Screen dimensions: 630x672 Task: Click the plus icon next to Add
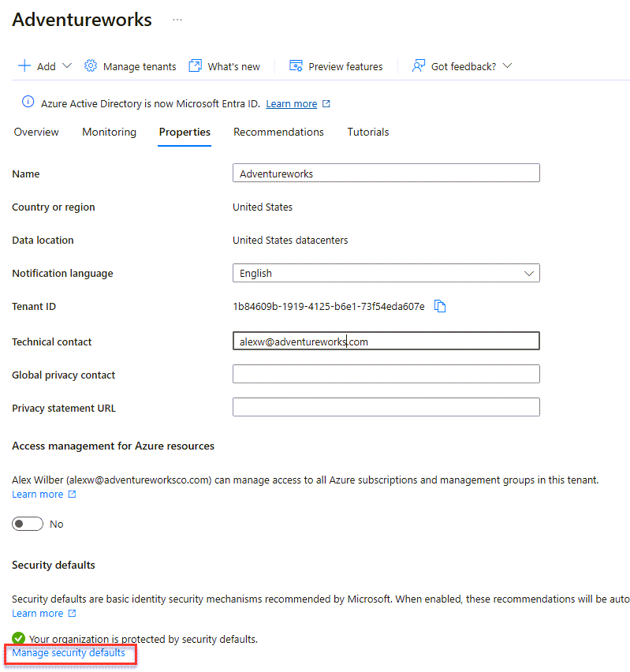(24, 66)
